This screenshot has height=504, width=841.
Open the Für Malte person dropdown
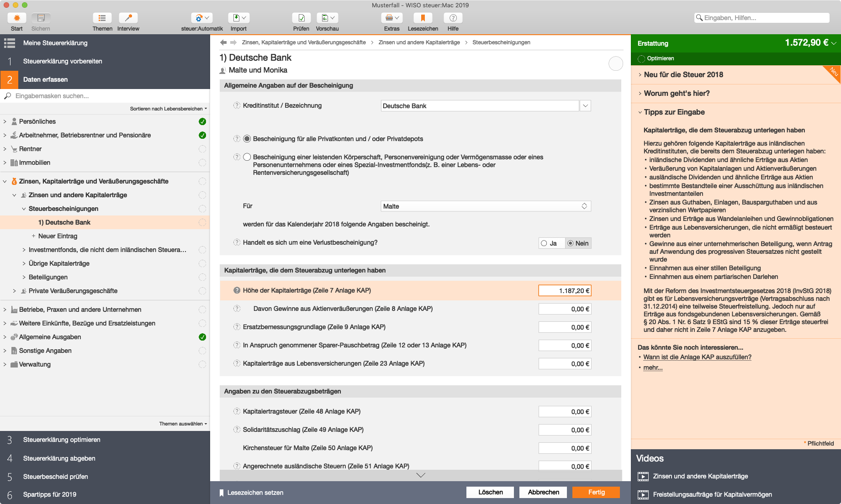486,206
